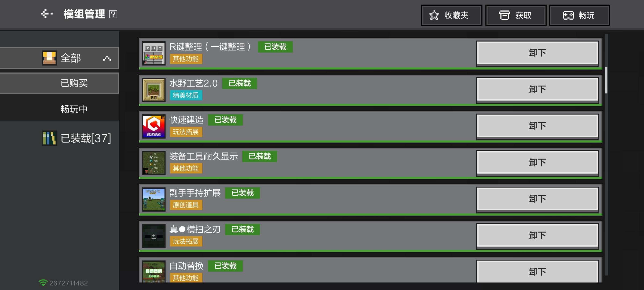Click the 自动替换 mod thumbnail

(x=154, y=271)
